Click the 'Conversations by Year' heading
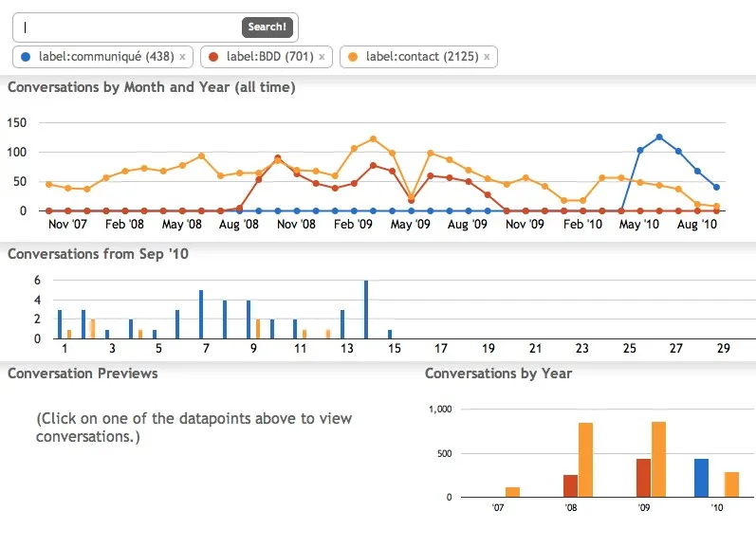756x547 pixels. click(499, 374)
